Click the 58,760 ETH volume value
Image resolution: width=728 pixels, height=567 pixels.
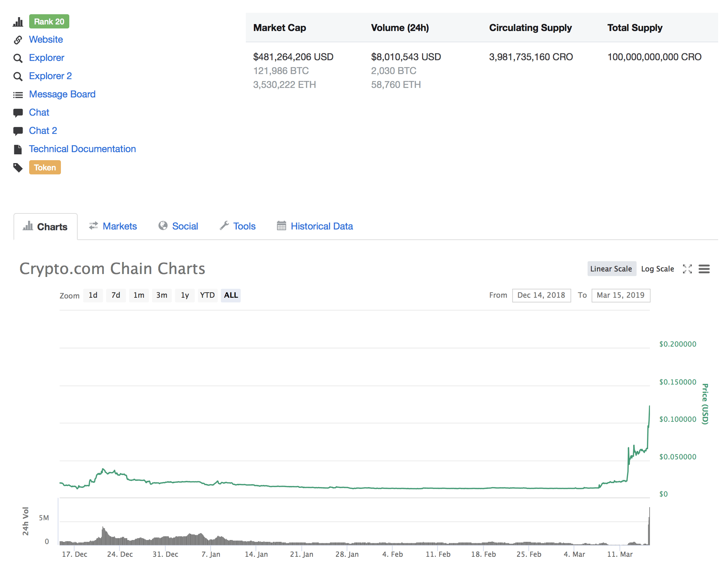[396, 85]
